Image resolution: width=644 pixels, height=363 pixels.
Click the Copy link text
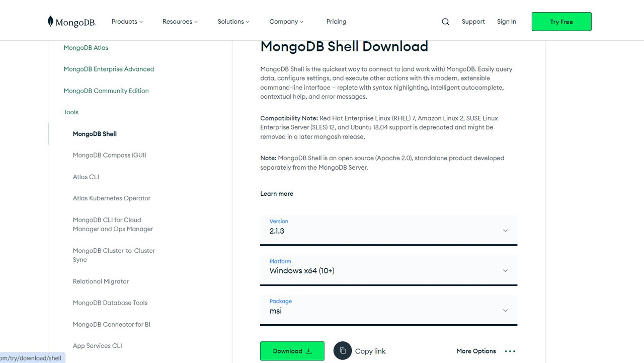click(370, 351)
